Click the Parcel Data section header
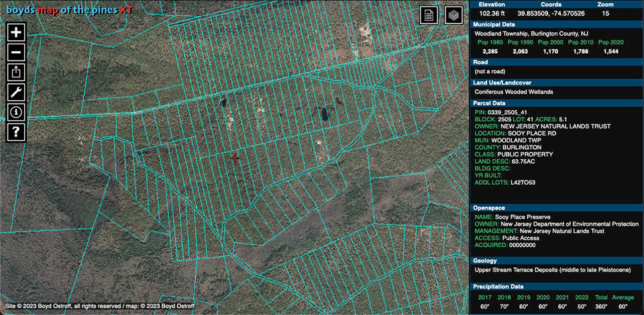 pos(557,103)
